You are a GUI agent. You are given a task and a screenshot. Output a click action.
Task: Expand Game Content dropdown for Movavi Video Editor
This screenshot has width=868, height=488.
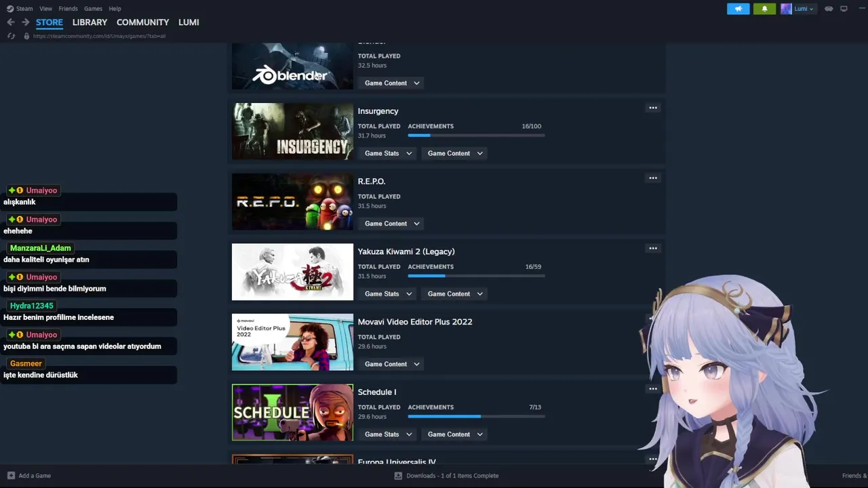pos(392,364)
